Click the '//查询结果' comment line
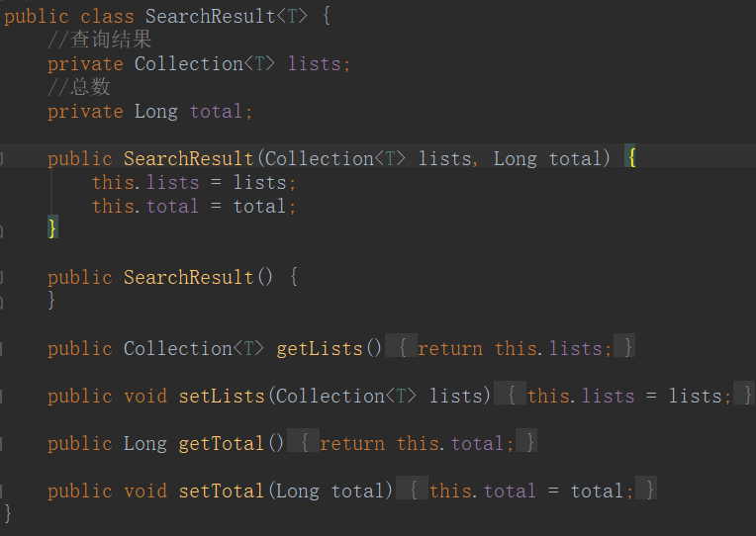Image resolution: width=756 pixels, height=536 pixels. point(99,41)
